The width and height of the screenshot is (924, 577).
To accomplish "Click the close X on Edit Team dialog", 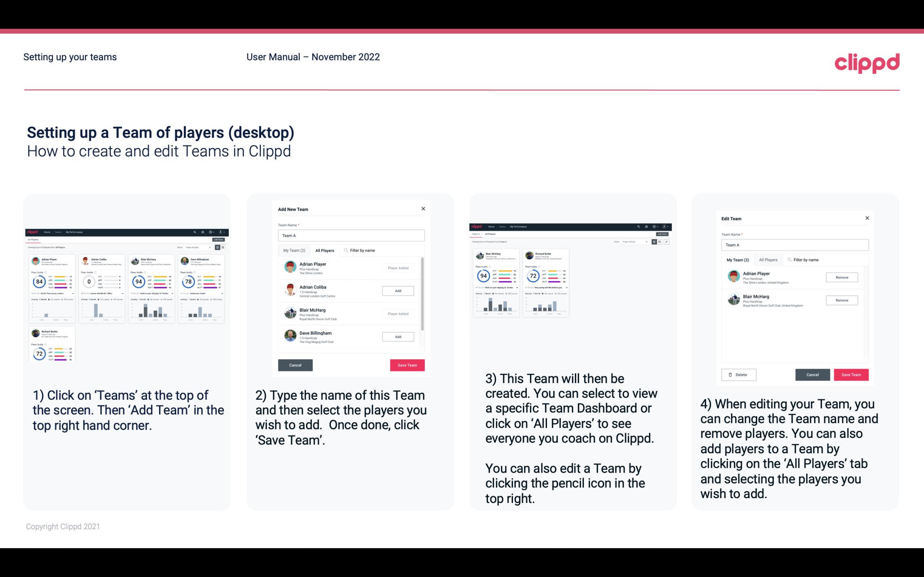I will click(867, 218).
